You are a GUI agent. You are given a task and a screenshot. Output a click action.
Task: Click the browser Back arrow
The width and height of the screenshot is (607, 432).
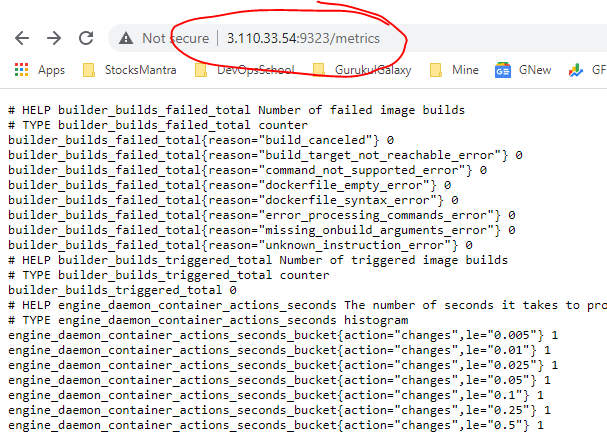[x=22, y=38]
